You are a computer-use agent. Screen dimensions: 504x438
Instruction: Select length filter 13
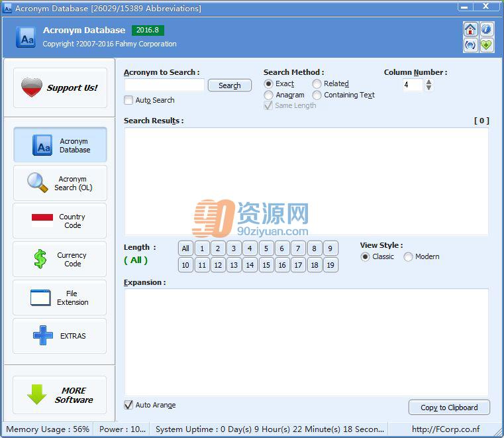pyautogui.click(x=234, y=265)
